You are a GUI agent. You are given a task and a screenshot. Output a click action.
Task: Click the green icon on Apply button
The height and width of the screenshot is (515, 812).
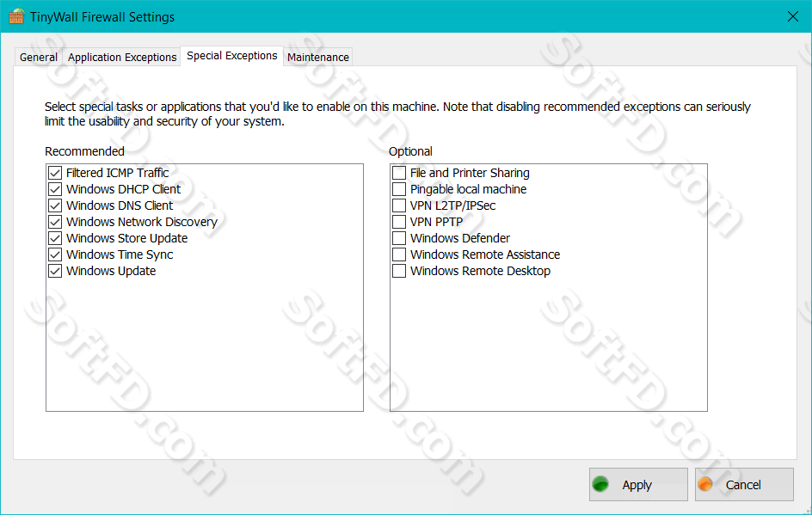(x=600, y=484)
